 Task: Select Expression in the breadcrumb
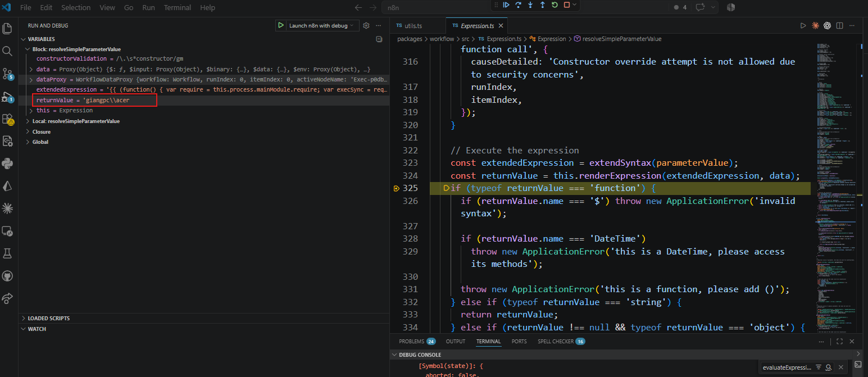552,39
